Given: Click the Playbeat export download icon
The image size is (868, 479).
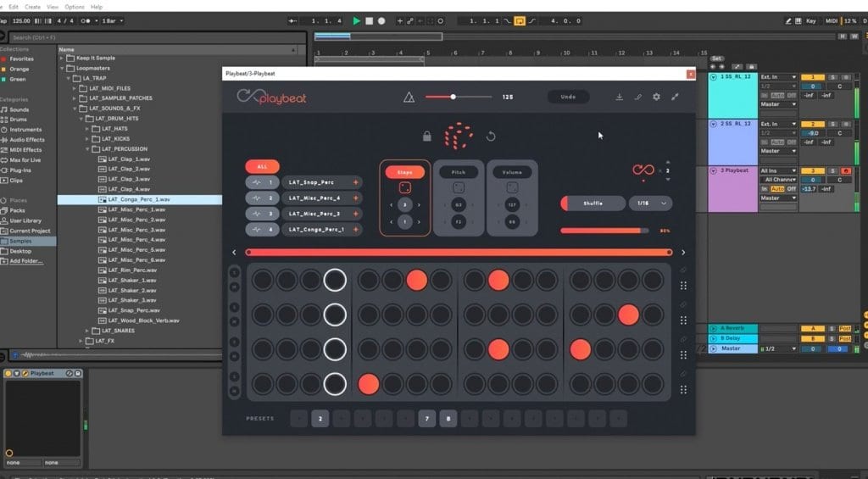Looking at the screenshot, I should [x=619, y=97].
